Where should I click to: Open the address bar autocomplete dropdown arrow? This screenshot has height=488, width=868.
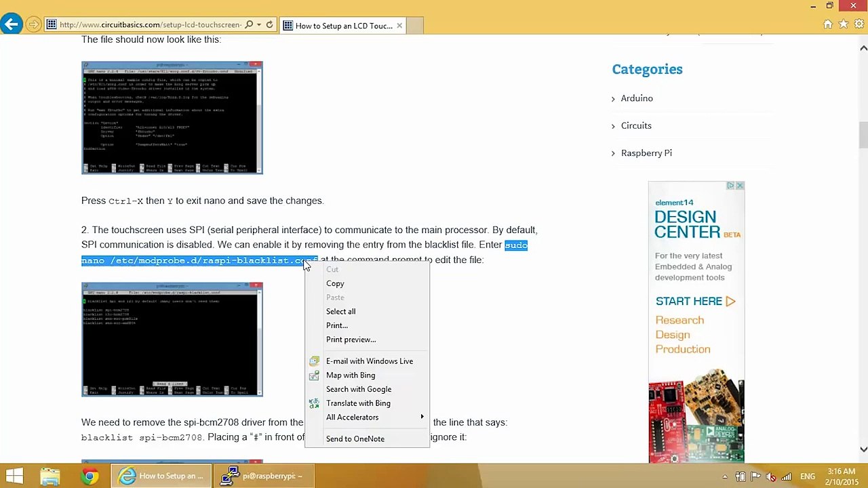click(259, 25)
